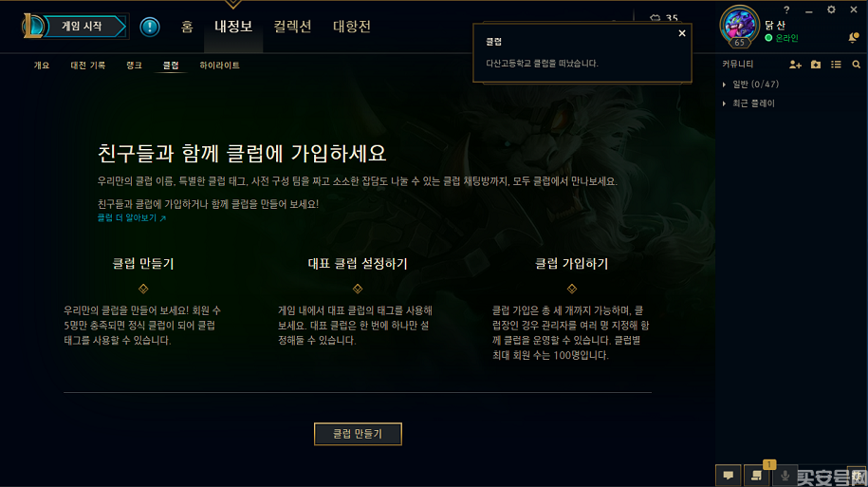868x487 pixels.
Task: Open the missions icon with badge 1
Action: pyautogui.click(x=757, y=476)
